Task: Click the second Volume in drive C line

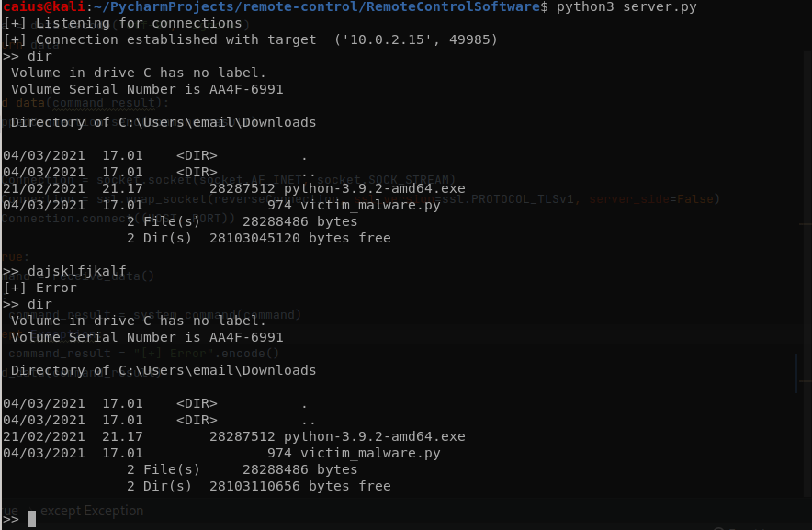Action: 139,321
